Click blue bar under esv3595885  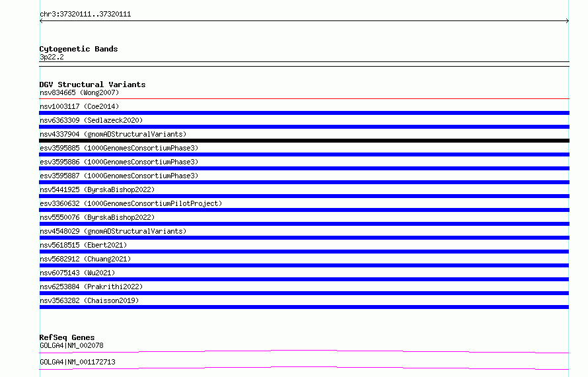tap(304, 154)
